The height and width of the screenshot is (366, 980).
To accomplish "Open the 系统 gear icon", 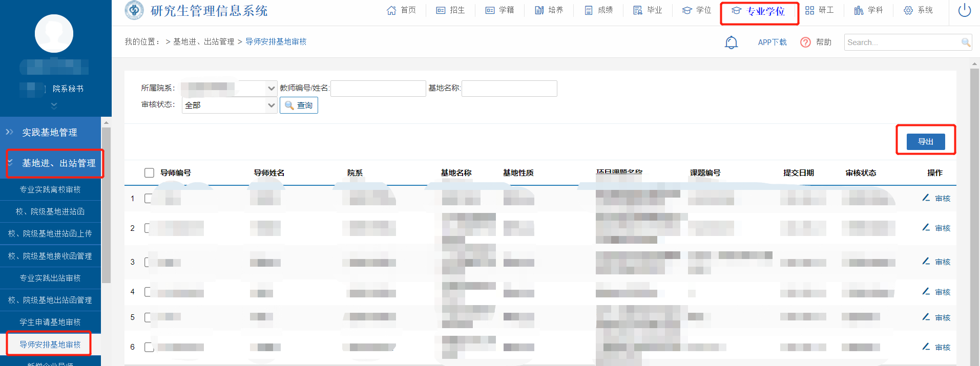I will [x=908, y=10].
